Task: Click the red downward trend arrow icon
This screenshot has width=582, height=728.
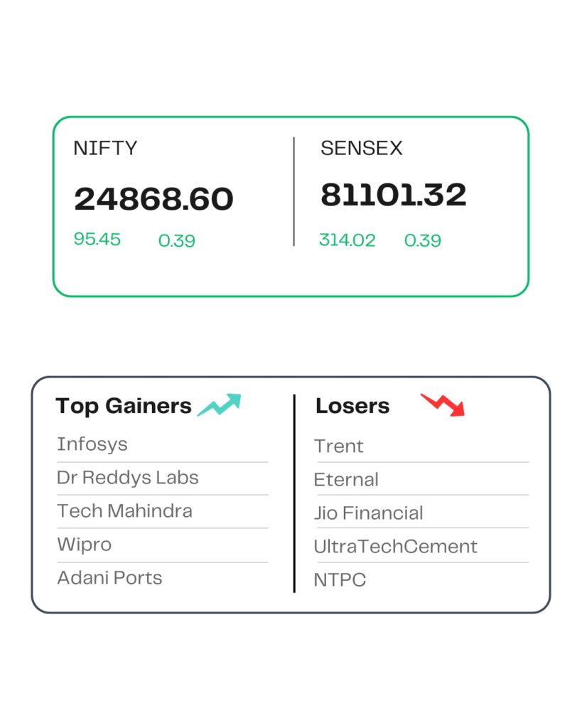Action: pos(442,405)
